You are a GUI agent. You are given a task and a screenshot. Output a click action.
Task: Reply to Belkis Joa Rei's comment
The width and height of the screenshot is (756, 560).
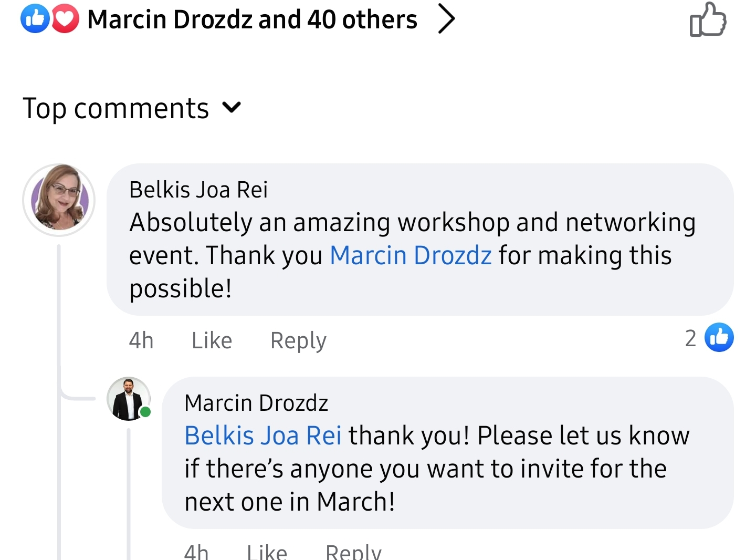(x=298, y=340)
